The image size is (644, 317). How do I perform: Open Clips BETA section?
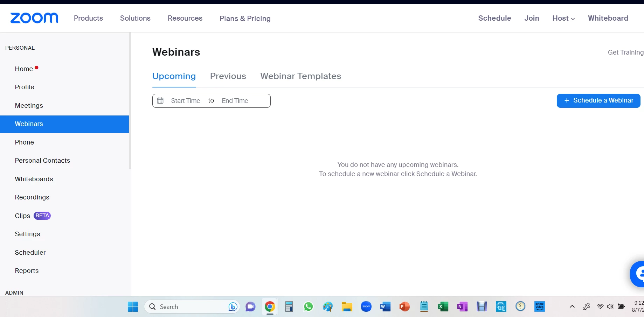33,216
